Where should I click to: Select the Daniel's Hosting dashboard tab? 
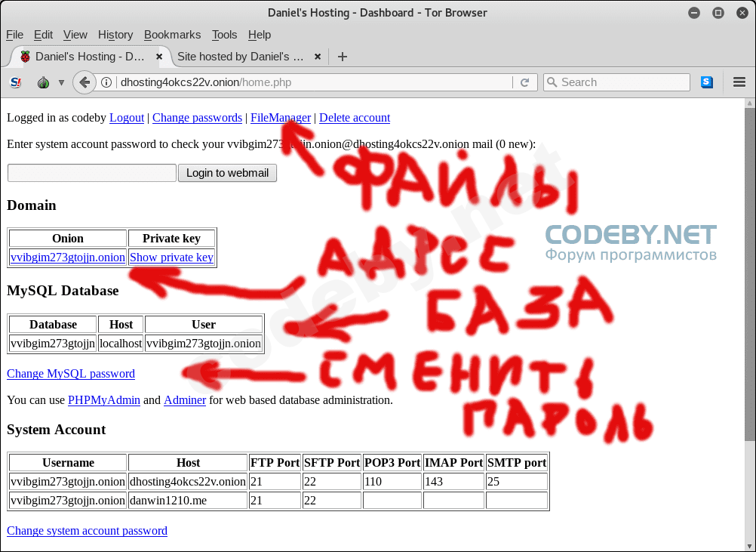[90, 57]
